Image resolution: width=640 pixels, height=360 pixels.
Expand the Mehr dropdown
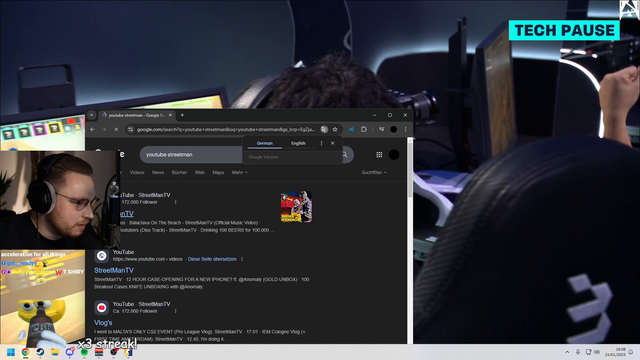pyautogui.click(x=240, y=173)
